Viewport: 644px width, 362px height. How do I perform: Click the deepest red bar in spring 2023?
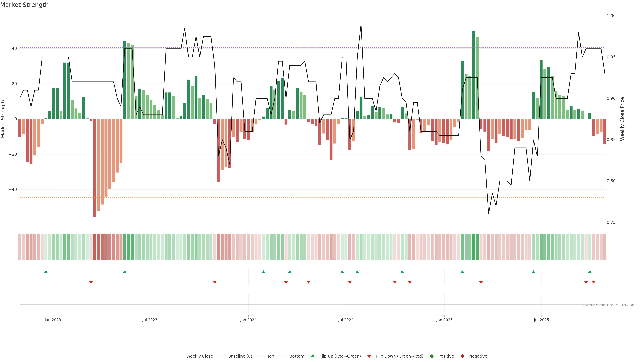[x=95, y=167]
